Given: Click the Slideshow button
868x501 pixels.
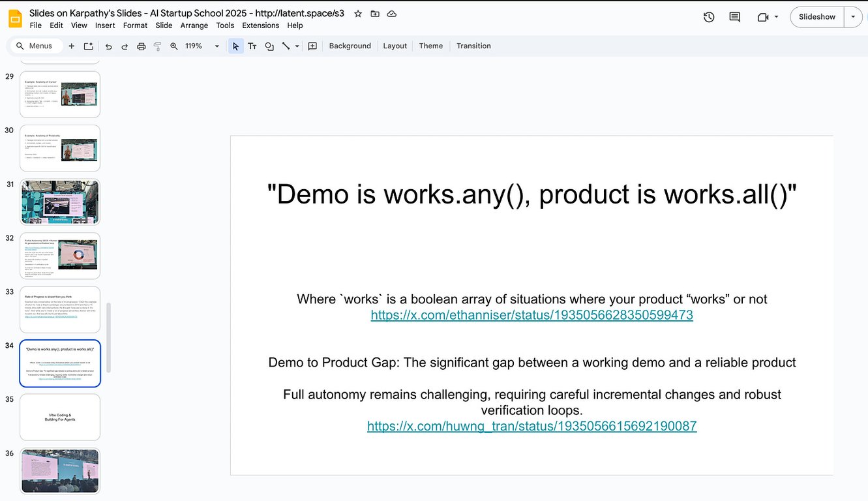Looking at the screenshot, I should [x=816, y=17].
